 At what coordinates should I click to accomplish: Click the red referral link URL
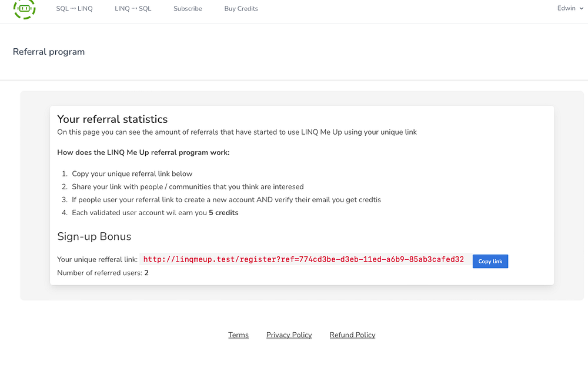coord(303,259)
